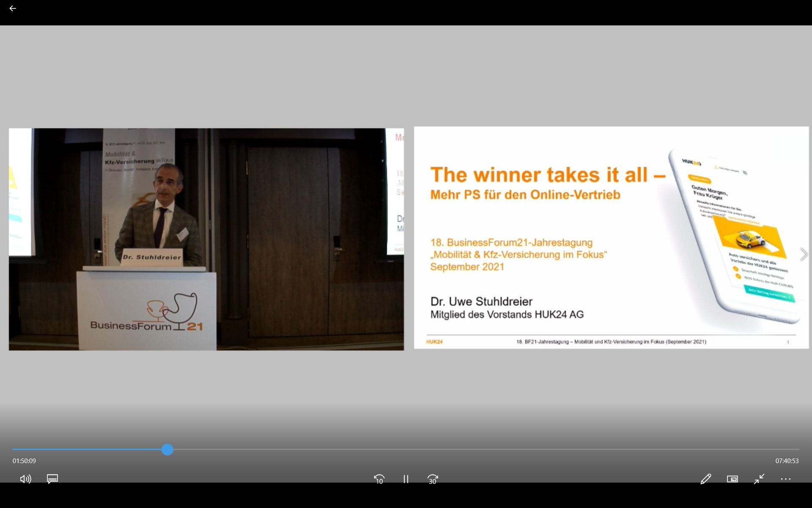Click the right chevron on the slide
Viewport: 812px width, 508px height.
point(803,254)
